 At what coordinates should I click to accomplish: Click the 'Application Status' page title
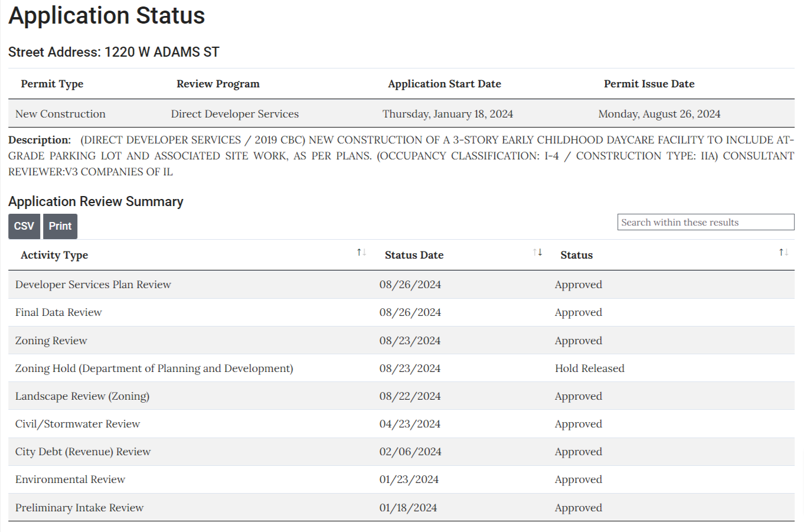[107, 15]
